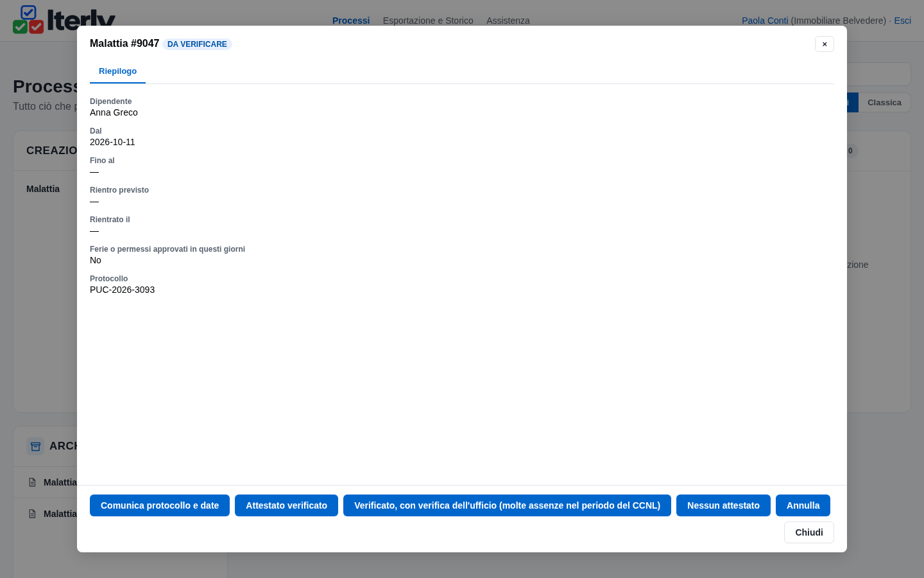
Task: Click the DA VERIFICARE status badge
Action: point(197,44)
